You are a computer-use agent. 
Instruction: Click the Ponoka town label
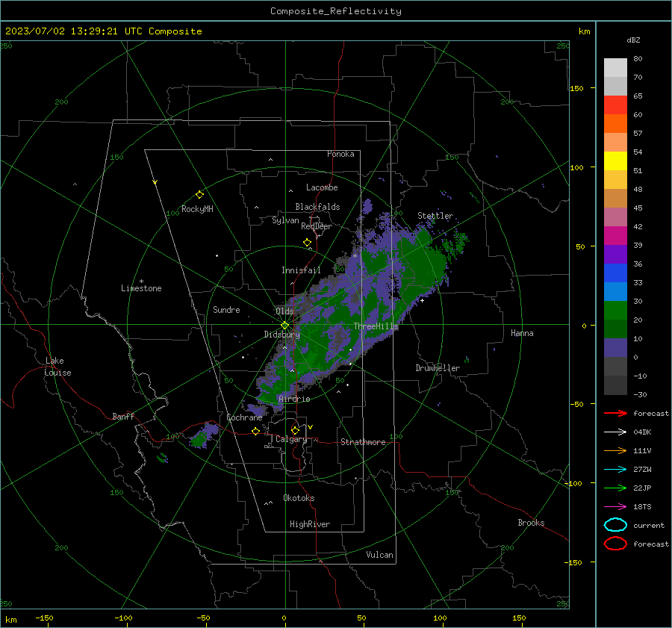(x=340, y=154)
